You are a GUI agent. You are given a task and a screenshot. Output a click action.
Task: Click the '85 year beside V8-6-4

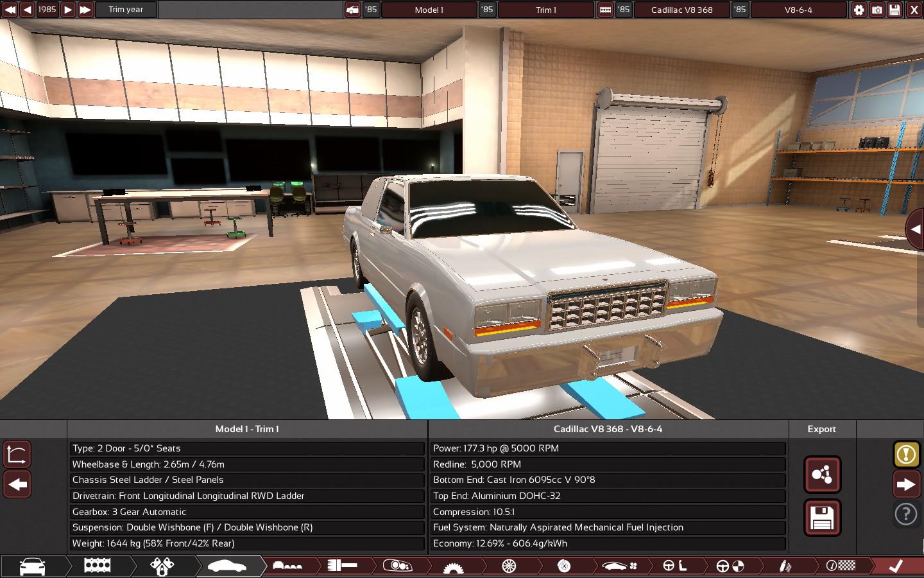pos(740,10)
